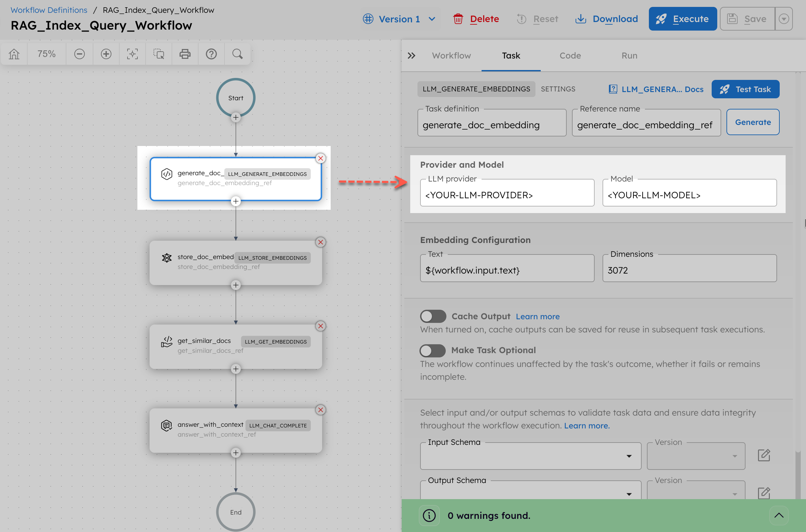Expand the Output Schema dropdown
The image size is (806, 532).
point(629,494)
